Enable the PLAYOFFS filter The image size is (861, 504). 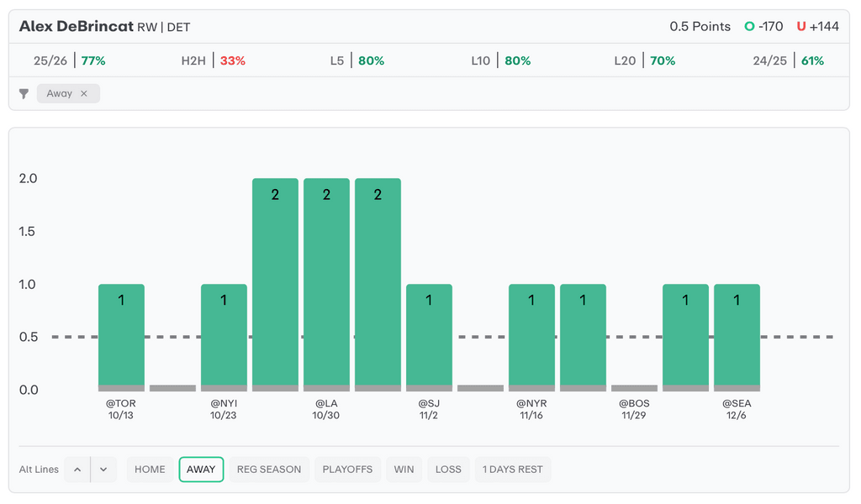(347, 470)
